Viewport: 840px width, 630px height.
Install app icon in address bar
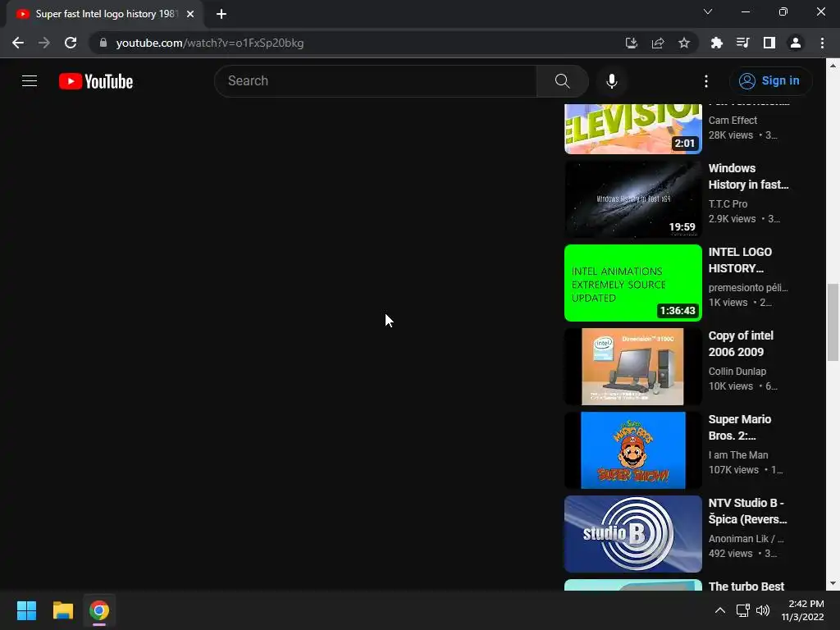coord(632,43)
